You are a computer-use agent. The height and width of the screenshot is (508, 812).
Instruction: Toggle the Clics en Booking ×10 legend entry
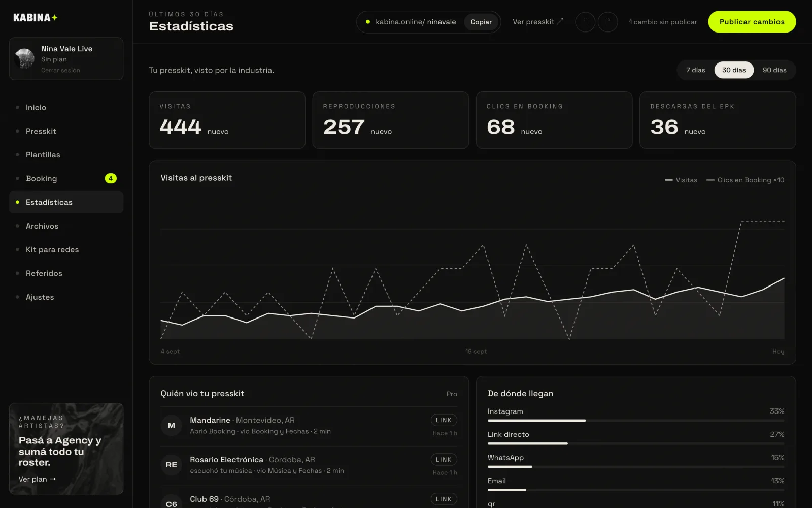(x=746, y=180)
